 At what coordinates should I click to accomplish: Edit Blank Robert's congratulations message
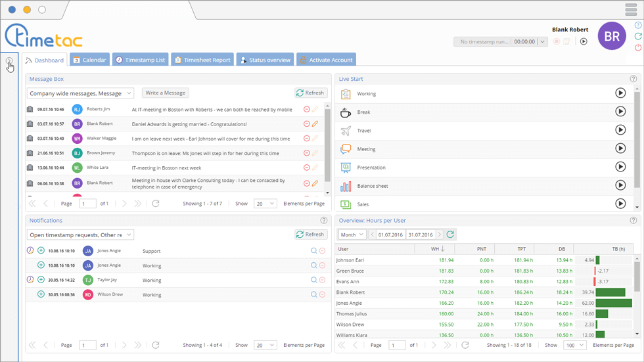click(x=315, y=124)
